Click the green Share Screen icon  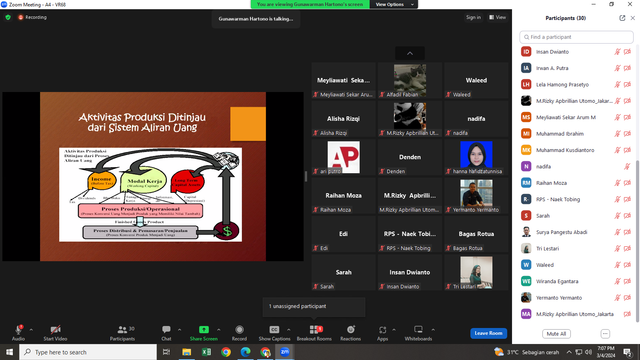coord(204,329)
